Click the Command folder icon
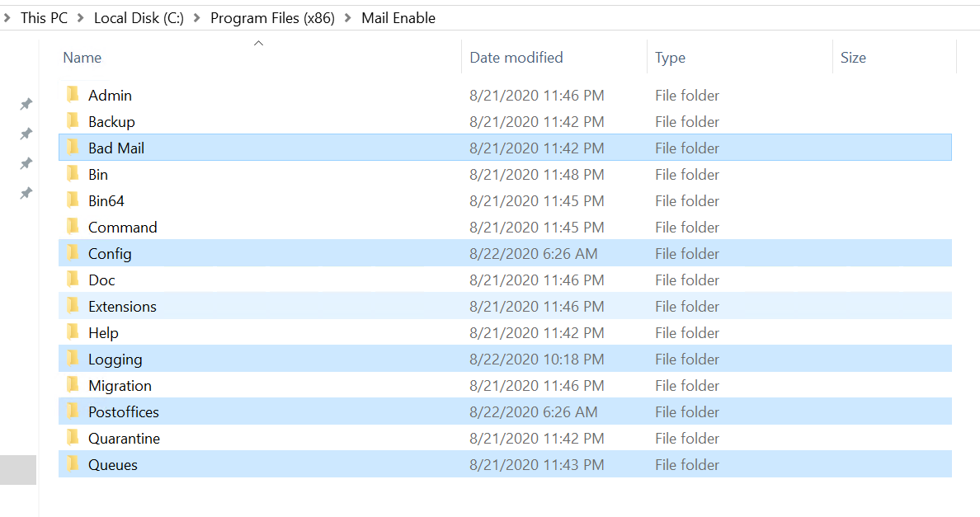980x517 pixels. click(73, 227)
